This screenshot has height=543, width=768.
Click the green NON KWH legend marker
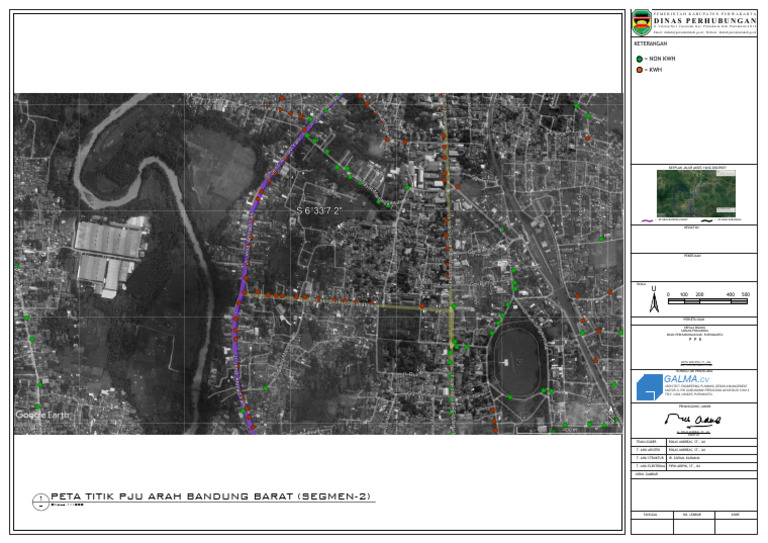[640, 60]
